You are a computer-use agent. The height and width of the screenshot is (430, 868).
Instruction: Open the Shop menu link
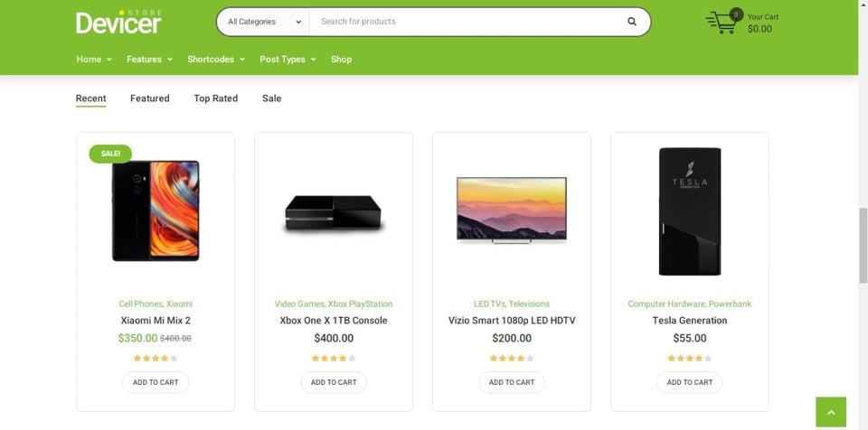[x=341, y=60]
